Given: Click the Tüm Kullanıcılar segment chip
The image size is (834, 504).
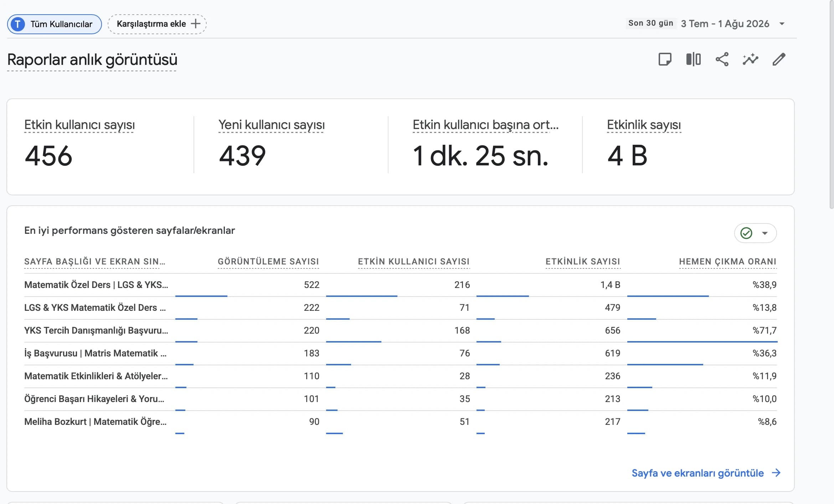Looking at the screenshot, I should click(x=55, y=24).
